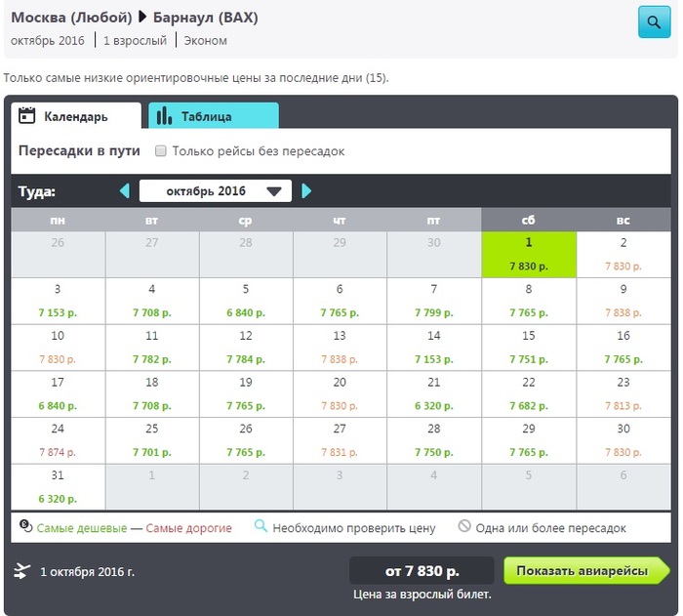Pick October 7 priced 7 799 р.

click(x=434, y=301)
